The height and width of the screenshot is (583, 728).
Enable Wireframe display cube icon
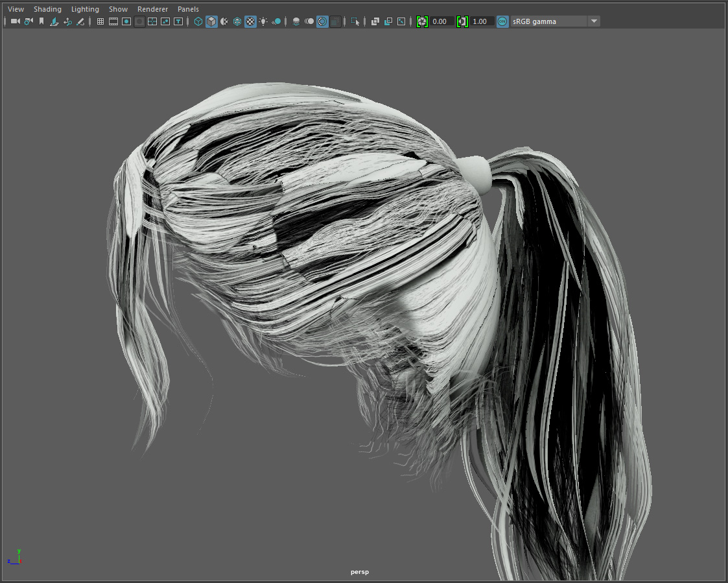[x=198, y=21]
